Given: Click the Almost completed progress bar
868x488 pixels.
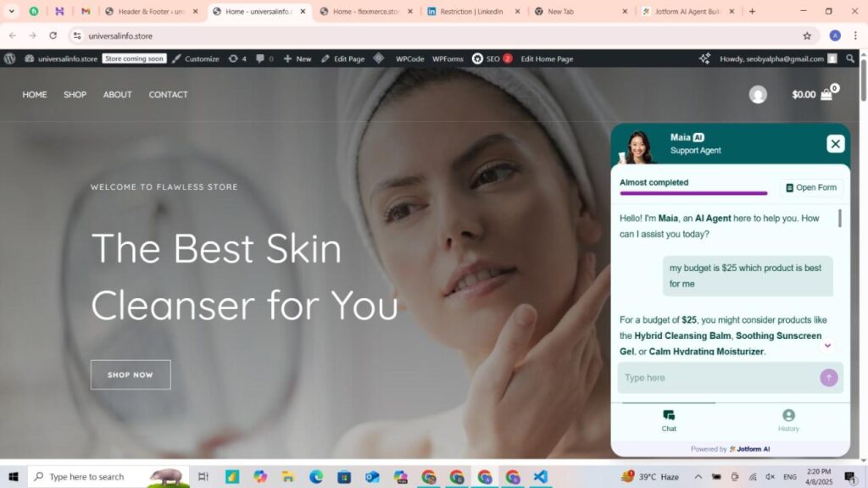Looking at the screenshot, I should pyautogui.click(x=693, y=193).
